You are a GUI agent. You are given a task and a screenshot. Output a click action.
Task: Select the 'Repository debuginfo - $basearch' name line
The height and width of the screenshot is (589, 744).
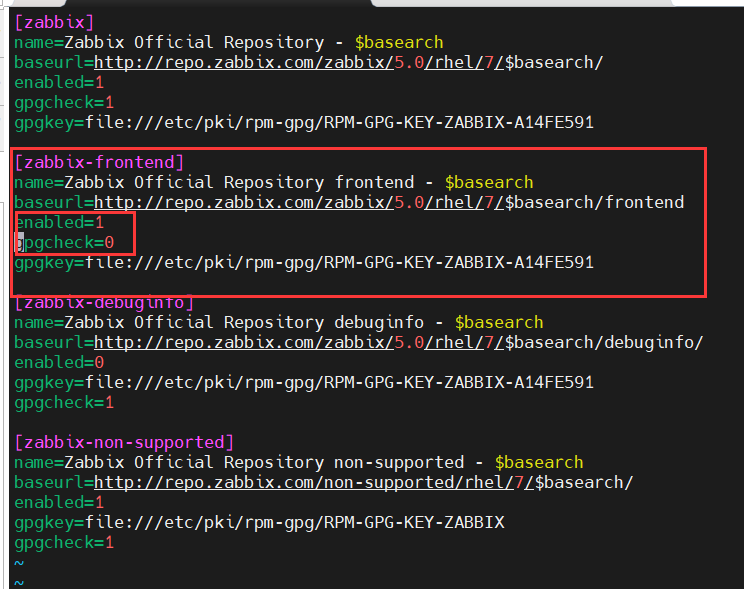coord(279,322)
